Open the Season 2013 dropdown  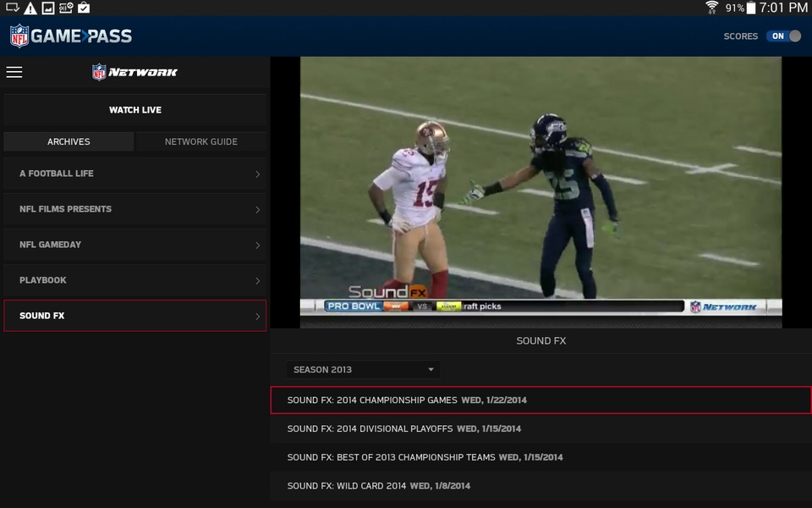point(363,370)
